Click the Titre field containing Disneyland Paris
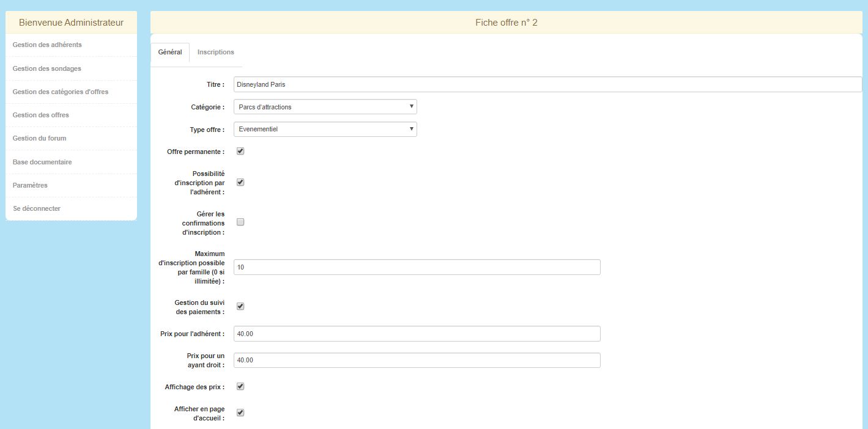This screenshot has width=868, height=429. coord(547,84)
